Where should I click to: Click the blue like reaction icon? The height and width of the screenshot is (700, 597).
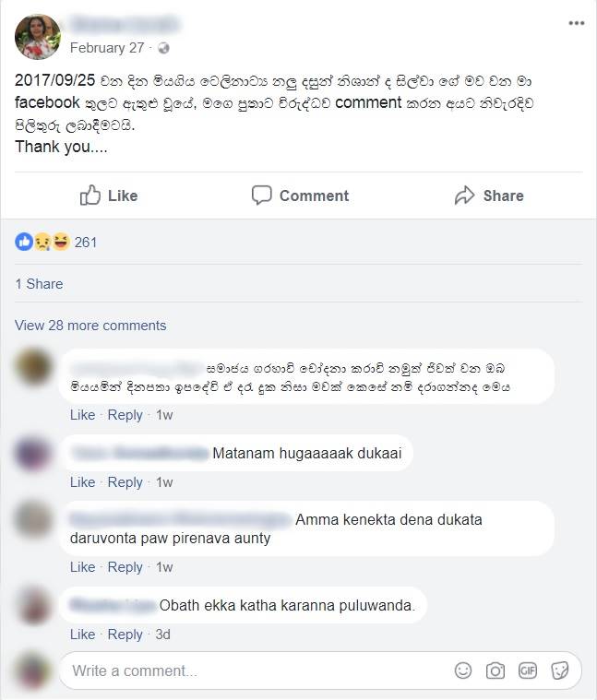click(x=24, y=242)
